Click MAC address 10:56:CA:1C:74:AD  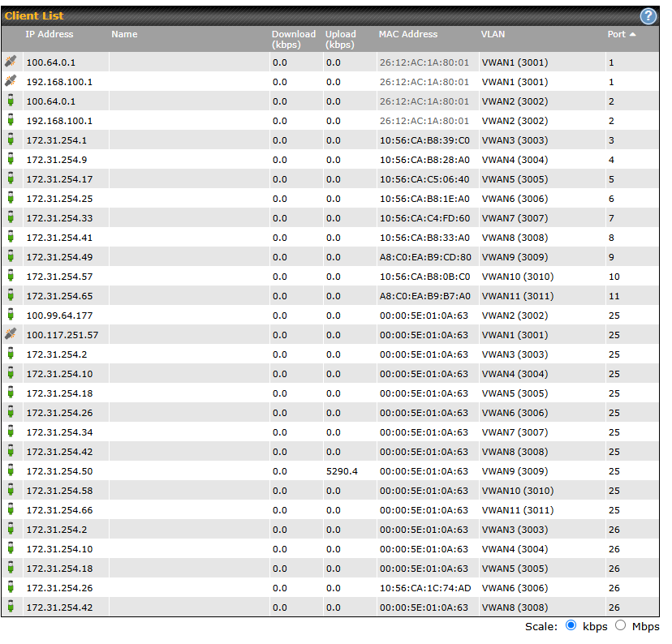click(425, 588)
